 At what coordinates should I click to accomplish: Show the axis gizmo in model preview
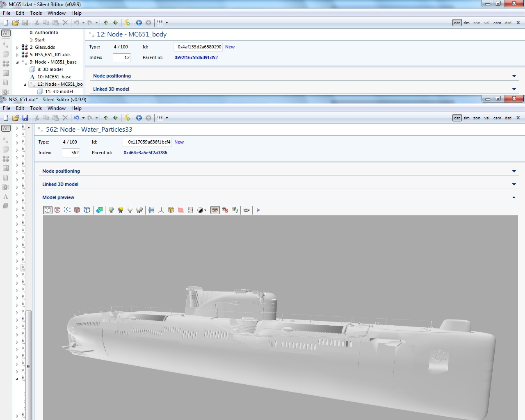(x=161, y=210)
